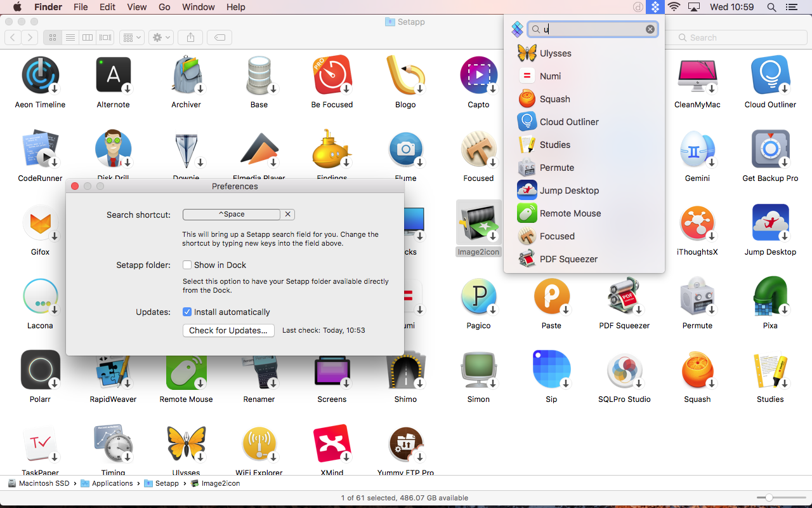This screenshot has height=508, width=812.
Task: Click the SQLPro Studio icon
Action: (x=624, y=370)
